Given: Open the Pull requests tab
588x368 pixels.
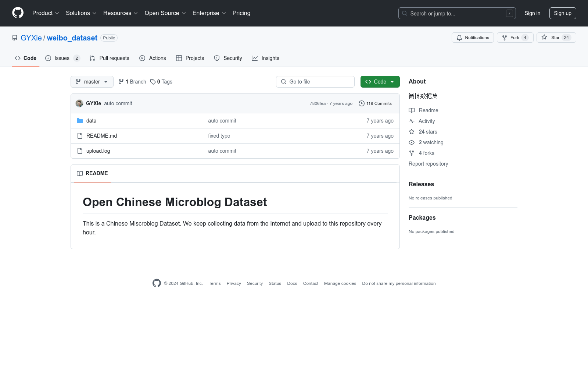Looking at the screenshot, I should (110, 58).
